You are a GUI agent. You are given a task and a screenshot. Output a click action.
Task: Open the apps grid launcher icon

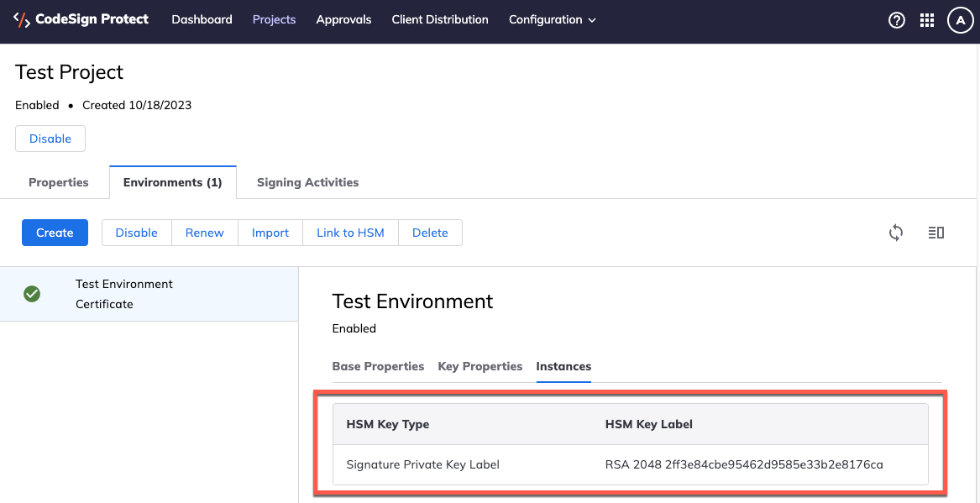(927, 21)
